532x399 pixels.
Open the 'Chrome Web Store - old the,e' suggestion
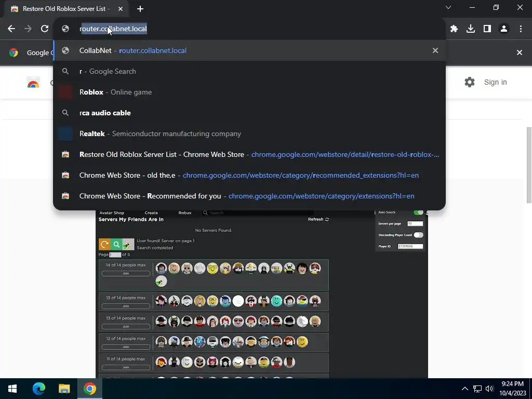tap(249, 175)
